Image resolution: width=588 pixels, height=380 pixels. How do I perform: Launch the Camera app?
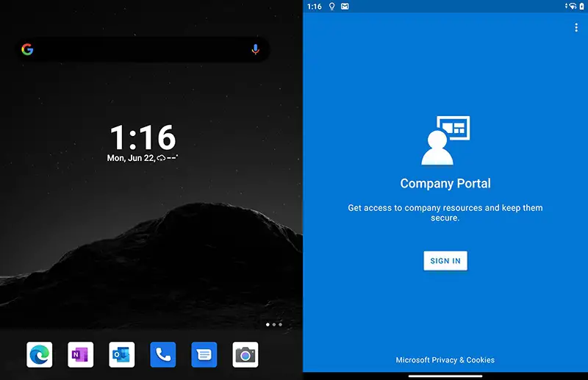[245, 354]
